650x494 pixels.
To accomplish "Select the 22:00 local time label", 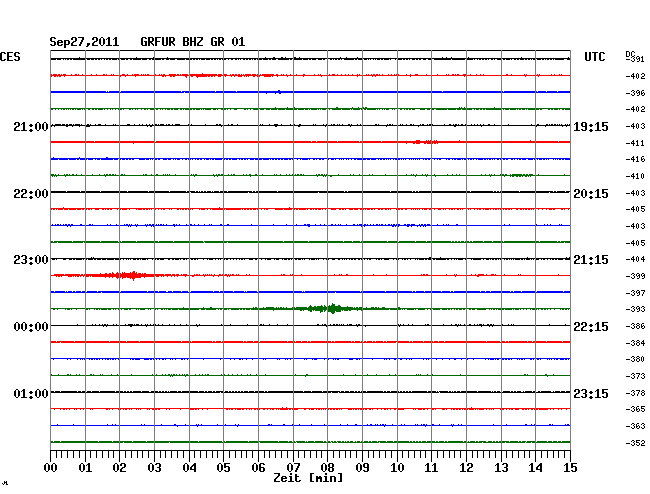I will 31,194.
